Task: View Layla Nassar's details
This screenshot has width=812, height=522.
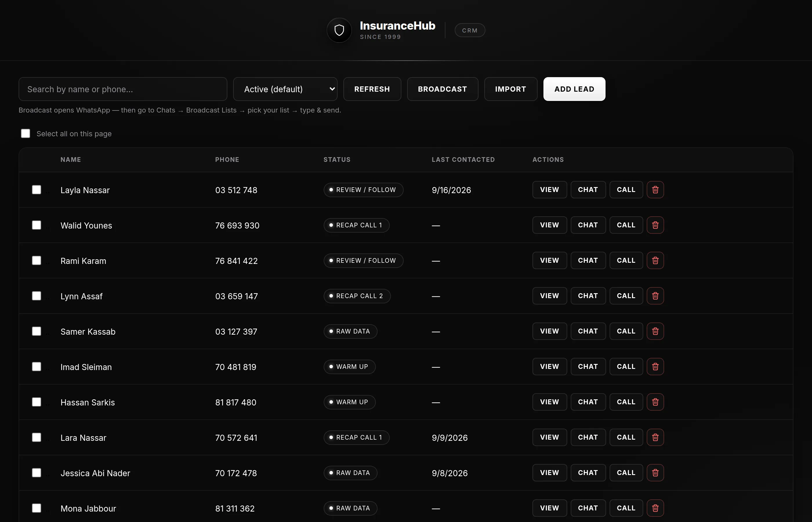Action: pos(549,190)
